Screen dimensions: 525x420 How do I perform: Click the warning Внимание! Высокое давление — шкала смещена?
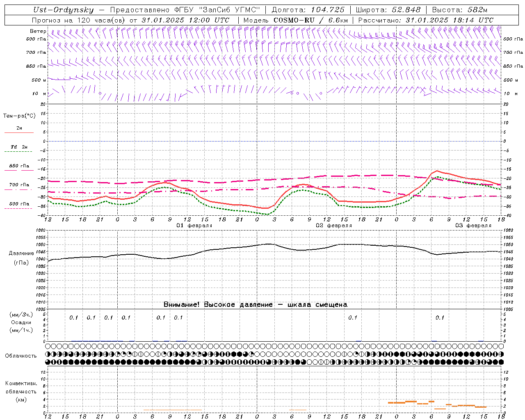(x=256, y=305)
